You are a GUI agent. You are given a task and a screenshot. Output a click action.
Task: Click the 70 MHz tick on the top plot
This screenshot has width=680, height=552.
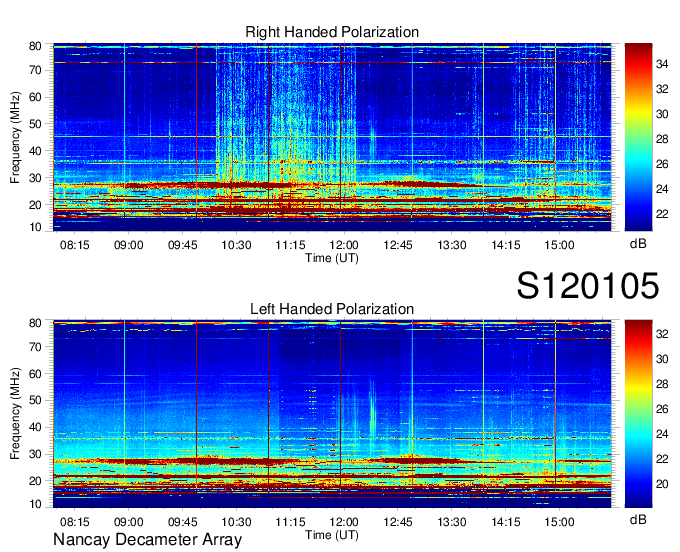click(36, 70)
